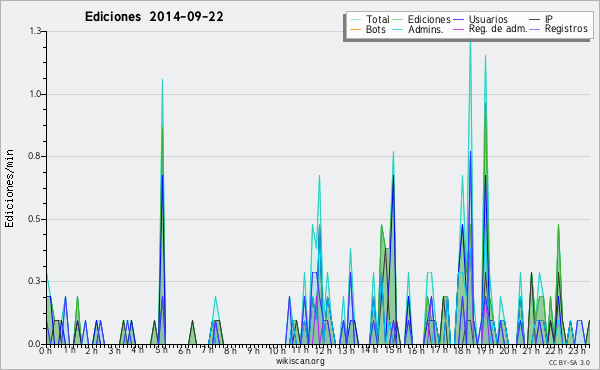
Task: Click the Reg. de adm. legend label
Action: [x=498, y=29]
